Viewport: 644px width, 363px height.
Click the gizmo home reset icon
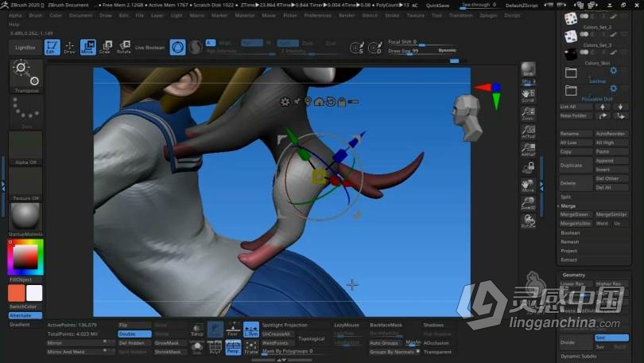pyautogui.click(x=319, y=102)
